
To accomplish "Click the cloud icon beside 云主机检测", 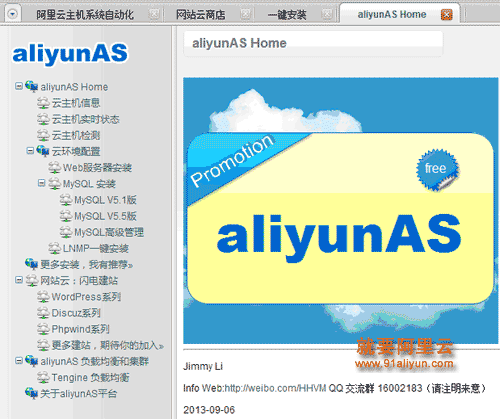I will 43,135.
